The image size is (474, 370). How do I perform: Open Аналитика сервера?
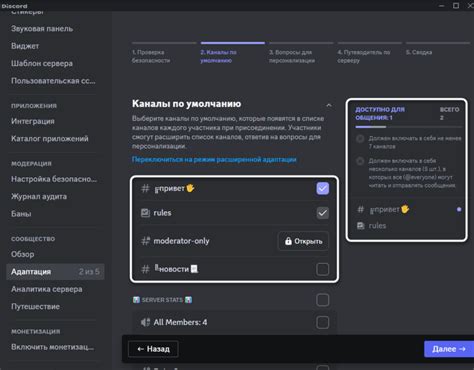(x=55, y=289)
